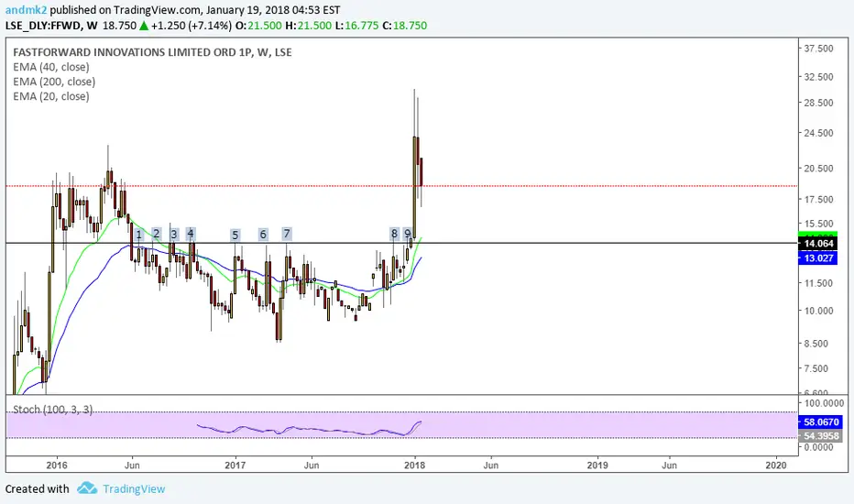This screenshot has width=854, height=504.
Task: Click the 2018 label on time axis
Action: [x=414, y=466]
